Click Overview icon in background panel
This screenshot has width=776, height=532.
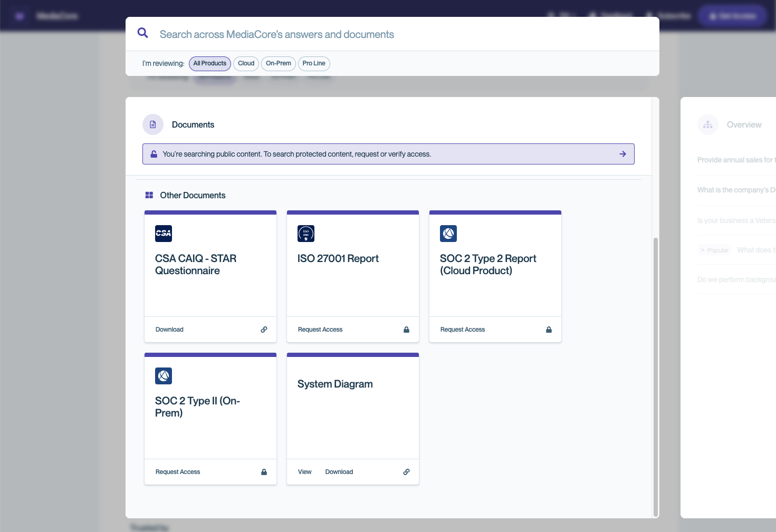tap(708, 124)
